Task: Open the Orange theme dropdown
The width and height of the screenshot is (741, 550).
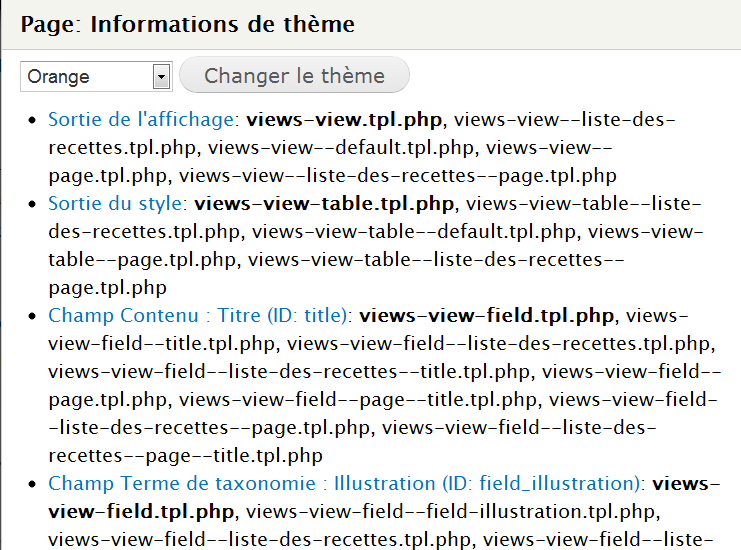Action: [x=95, y=76]
